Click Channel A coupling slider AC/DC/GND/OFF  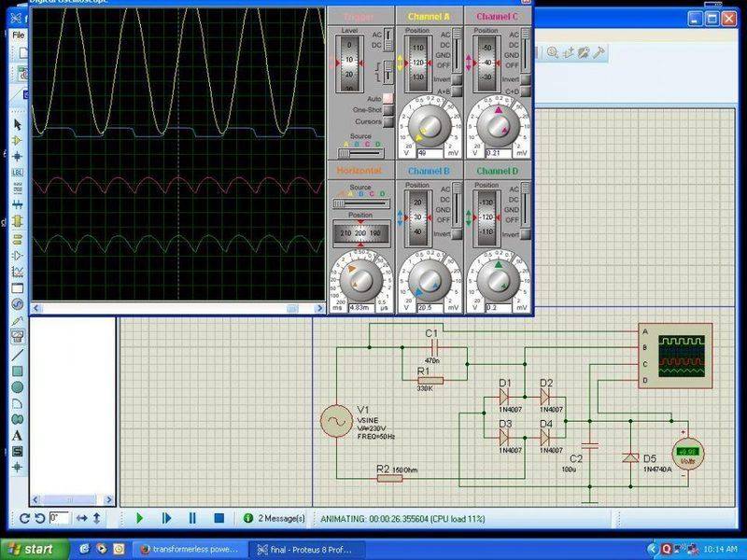(457, 50)
